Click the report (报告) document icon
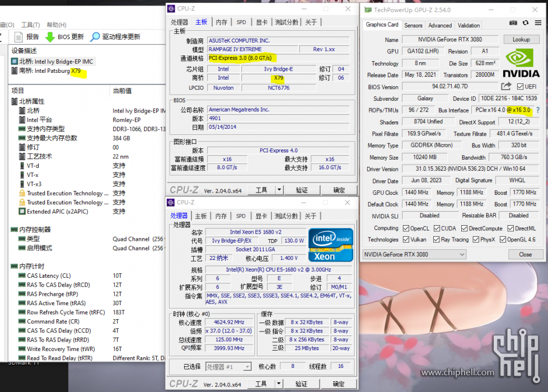 pyautogui.click(x=18, y=37)
